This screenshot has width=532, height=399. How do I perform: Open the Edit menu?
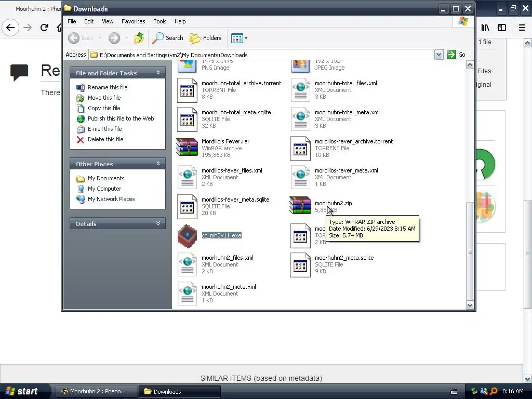(x=89, y=21)
